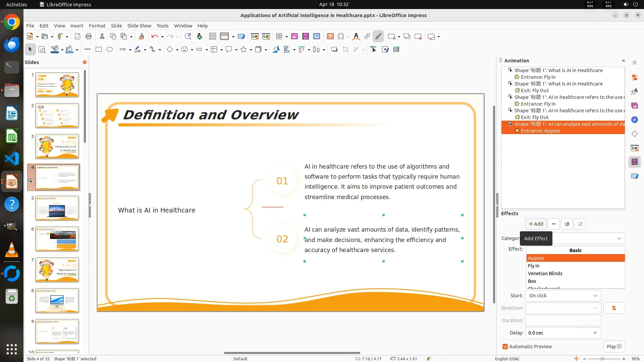This screenshot has width=644, height=362.
Task: Click the Add effect button
Action: tap(536, 224)
